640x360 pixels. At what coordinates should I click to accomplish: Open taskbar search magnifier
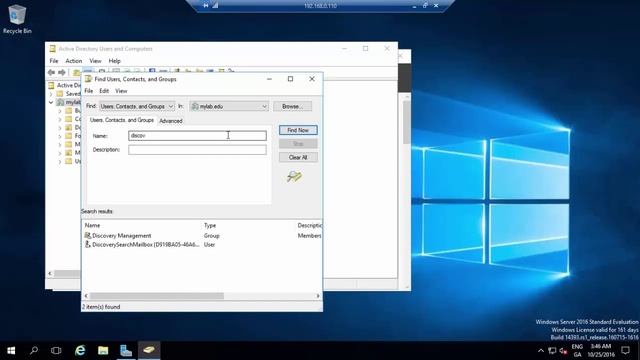pos(34,350)
